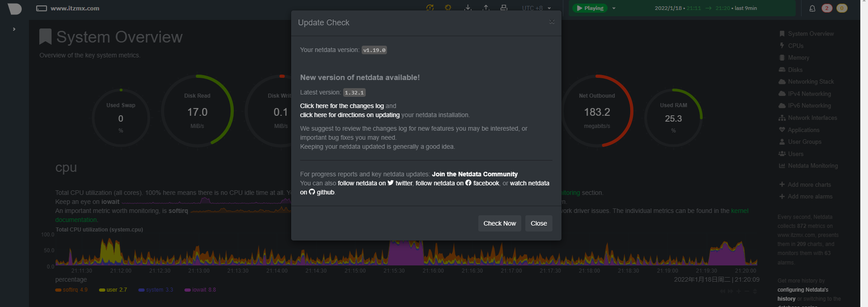Click the twitter bird icon in dialog
This screenshot has height=307, width=868.
pyautogui.click(x=391, y=183)
